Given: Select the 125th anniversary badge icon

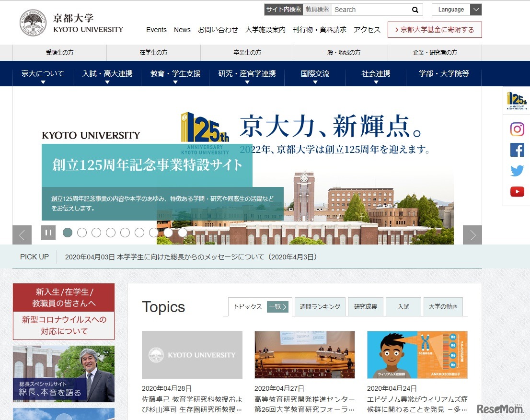Looking at the screenshot, I should coord(516,101).
